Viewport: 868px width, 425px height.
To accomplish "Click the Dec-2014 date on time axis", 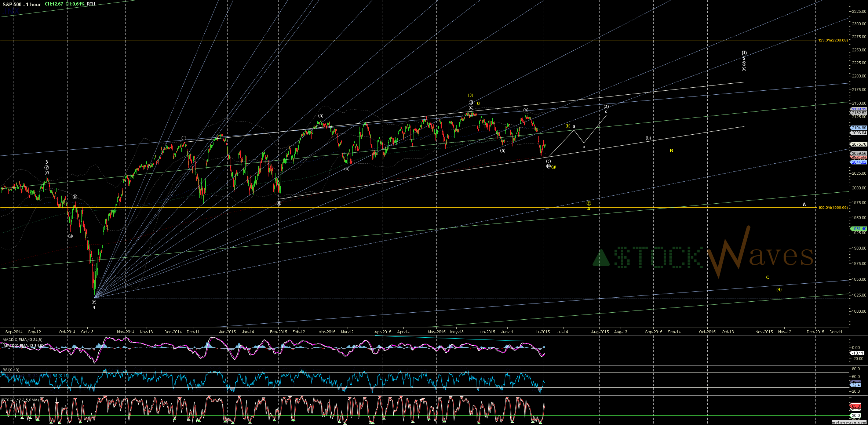I will (x=173, y=332).
